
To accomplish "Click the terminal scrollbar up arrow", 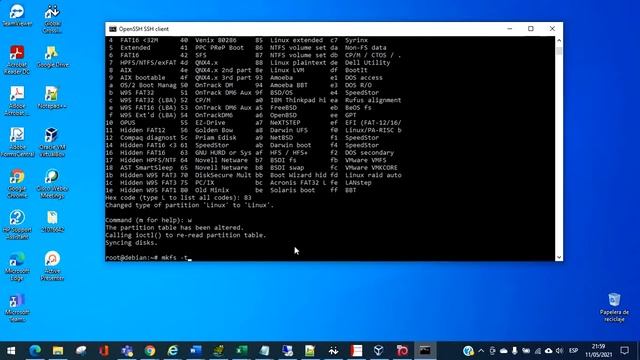I will point(559,40).
